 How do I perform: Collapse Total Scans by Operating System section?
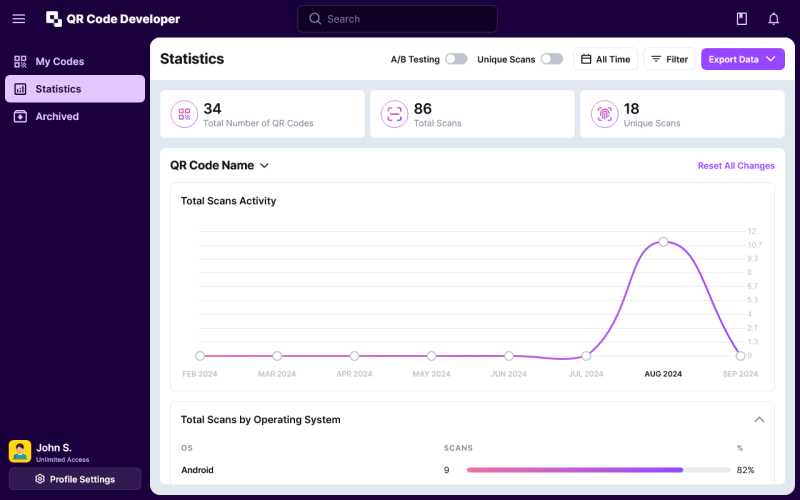pyautogui.click(x=759, y=420)
